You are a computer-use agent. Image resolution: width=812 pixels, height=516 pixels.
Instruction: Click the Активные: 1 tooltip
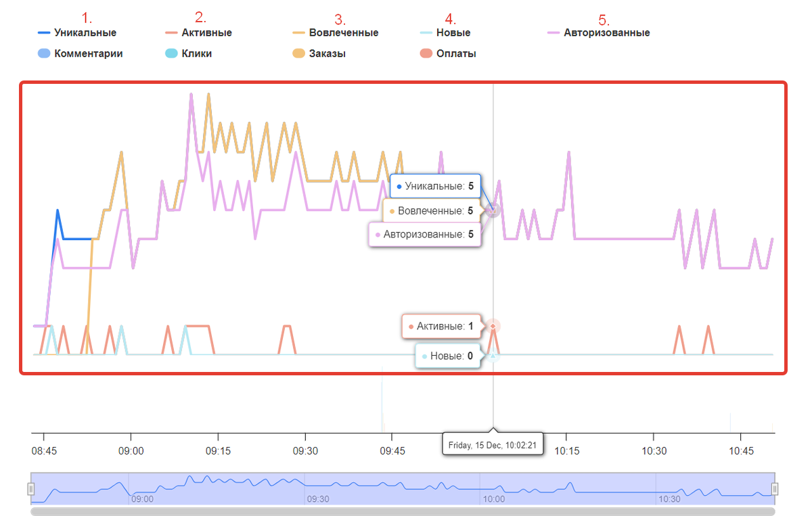coord(441,327)
